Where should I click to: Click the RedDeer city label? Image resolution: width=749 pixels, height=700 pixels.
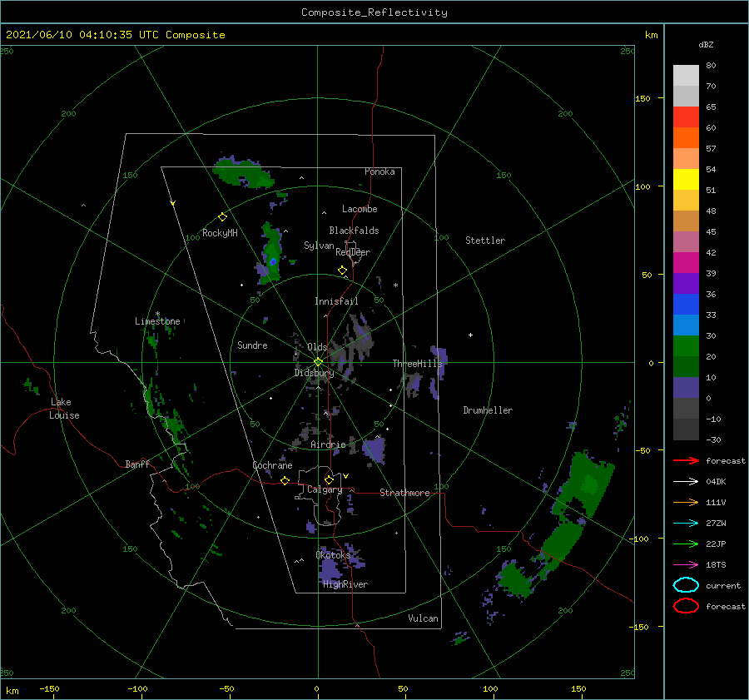pos(353,252)
